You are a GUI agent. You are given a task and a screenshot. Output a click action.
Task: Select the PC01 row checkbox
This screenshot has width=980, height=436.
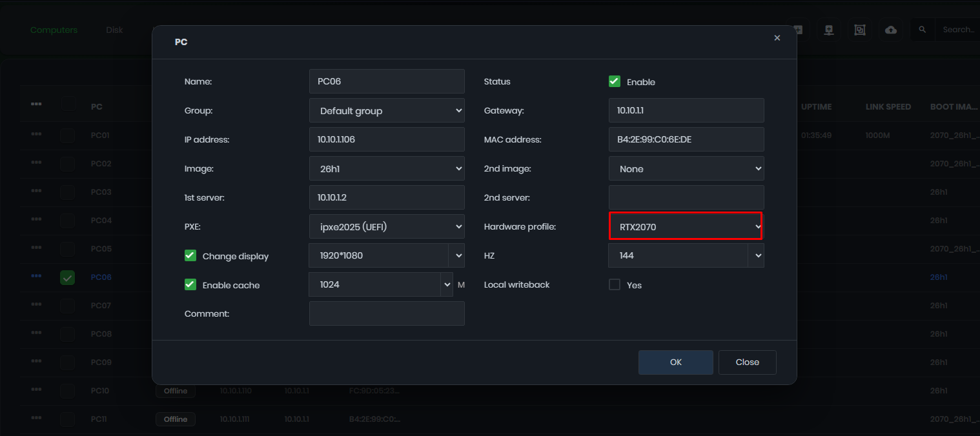(x=68, y=135)
